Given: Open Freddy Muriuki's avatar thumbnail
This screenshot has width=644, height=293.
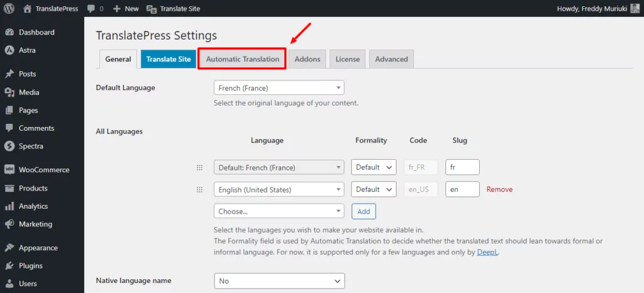Looking at the screenshot, I should click(635, 9).
